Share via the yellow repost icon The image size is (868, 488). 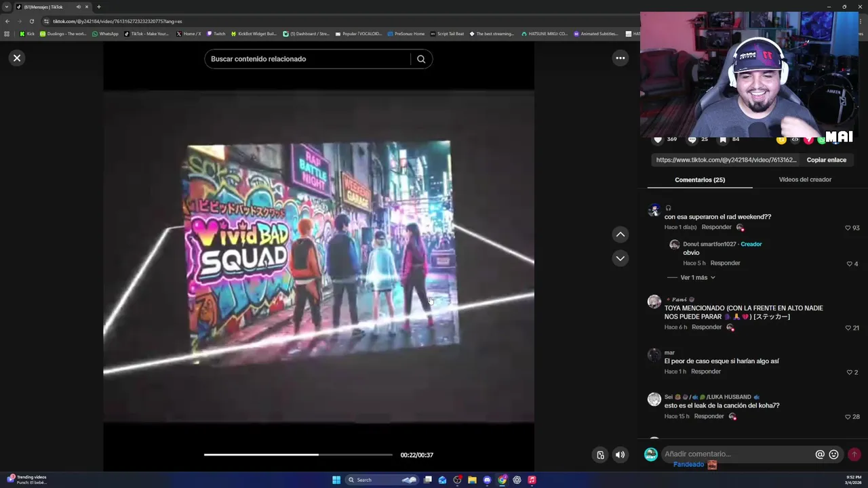coord(781,140)
